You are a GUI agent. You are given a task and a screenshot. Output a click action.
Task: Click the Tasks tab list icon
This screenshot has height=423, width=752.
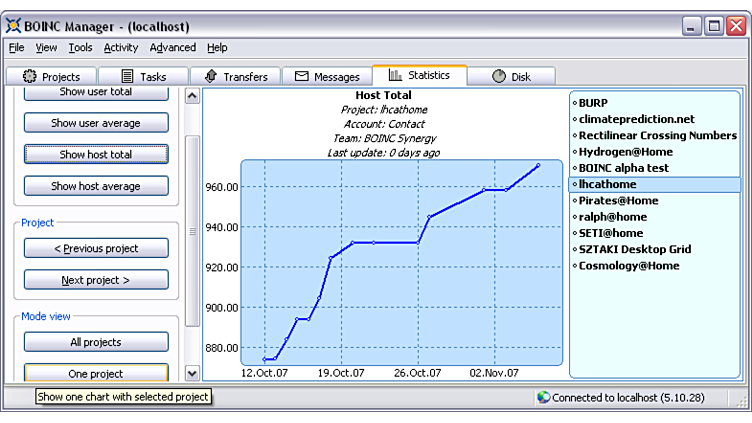coord(127,77)
